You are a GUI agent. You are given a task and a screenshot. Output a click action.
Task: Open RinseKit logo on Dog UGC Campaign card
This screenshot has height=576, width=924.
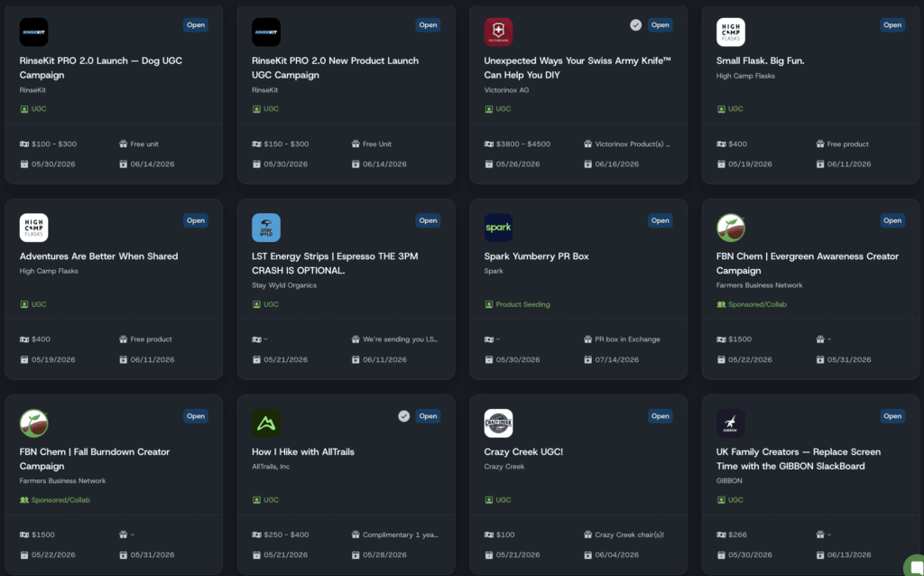click(x=33, y=32)
